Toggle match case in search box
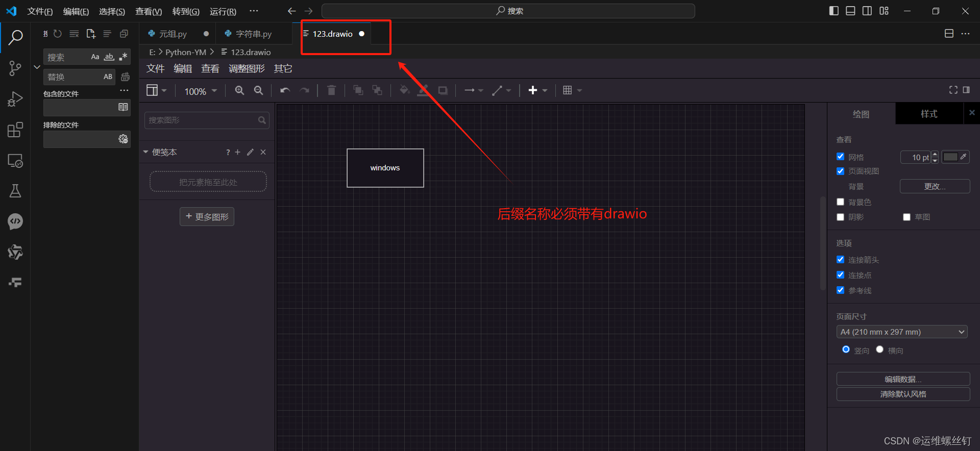 pos(95,57)
